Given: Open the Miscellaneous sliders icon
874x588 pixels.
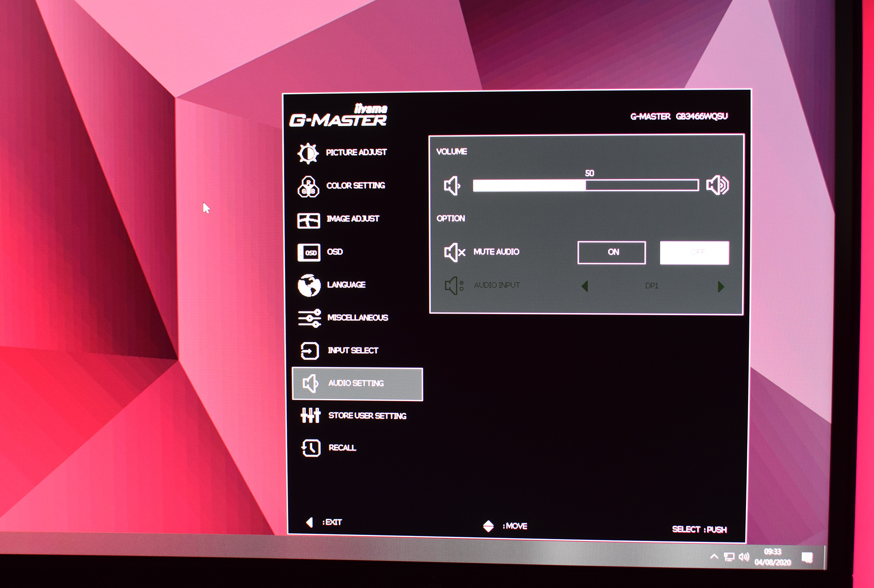Looking at the screenshot, I should click(309, 318).
